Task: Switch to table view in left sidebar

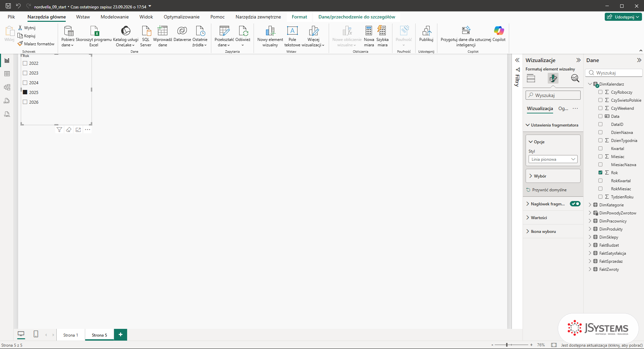Action: click(x=7, y=74)
